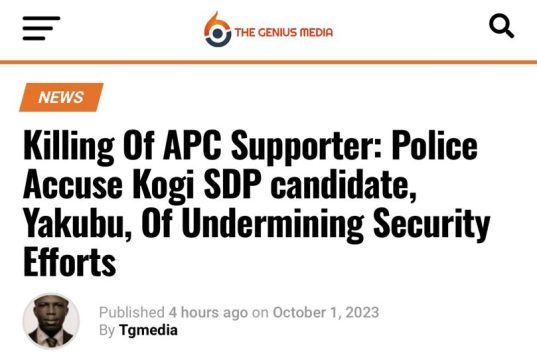Select the word 'Security' in headline
The height and width of the screenshot is (360, 537).
tap(432, 224)
